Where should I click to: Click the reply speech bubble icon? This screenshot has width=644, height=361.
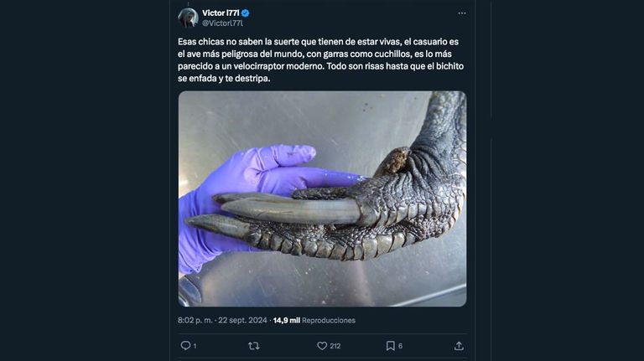tap(185, 346)
